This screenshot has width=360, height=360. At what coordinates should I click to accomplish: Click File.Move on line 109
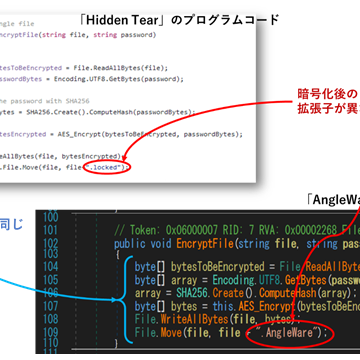[158, 332]
